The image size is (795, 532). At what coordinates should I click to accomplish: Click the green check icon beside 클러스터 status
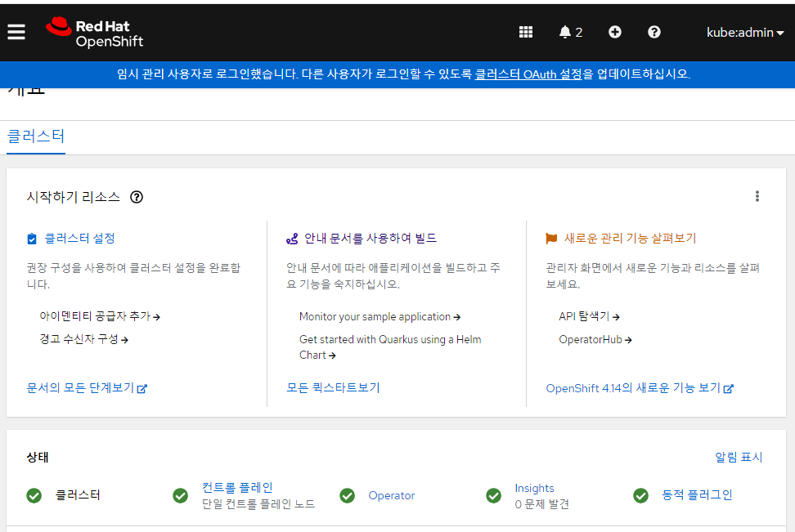[x=34, y=495]
